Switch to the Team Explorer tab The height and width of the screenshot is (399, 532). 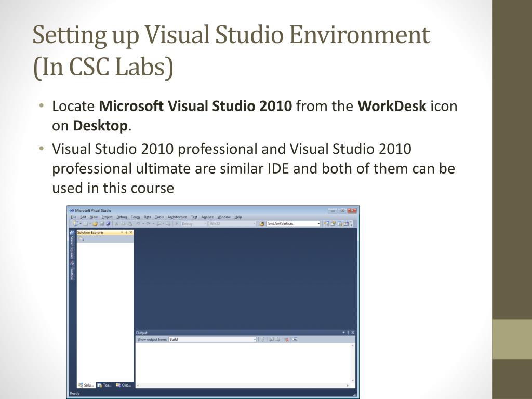[x=105, y=385]
